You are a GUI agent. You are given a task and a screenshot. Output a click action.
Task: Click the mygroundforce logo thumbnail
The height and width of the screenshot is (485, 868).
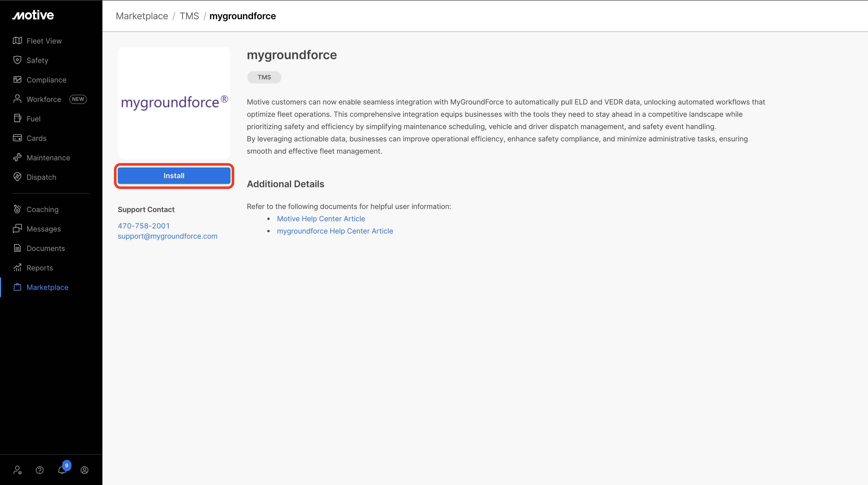[x=174, y=103]
